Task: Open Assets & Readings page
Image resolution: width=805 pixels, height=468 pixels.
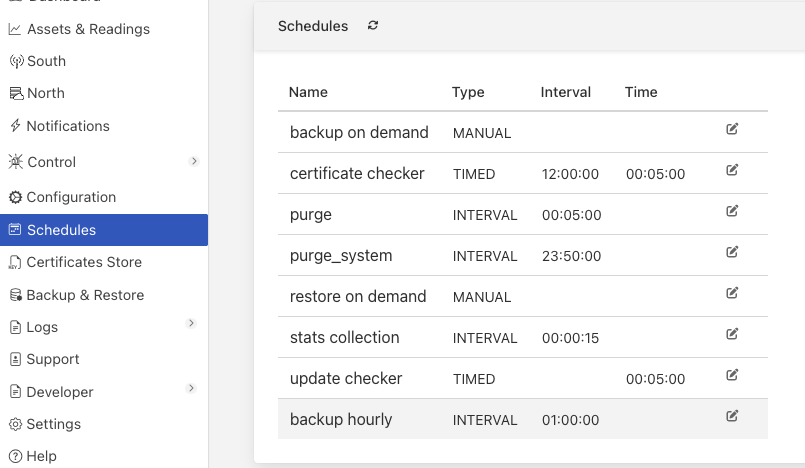Action: [88, 29]
